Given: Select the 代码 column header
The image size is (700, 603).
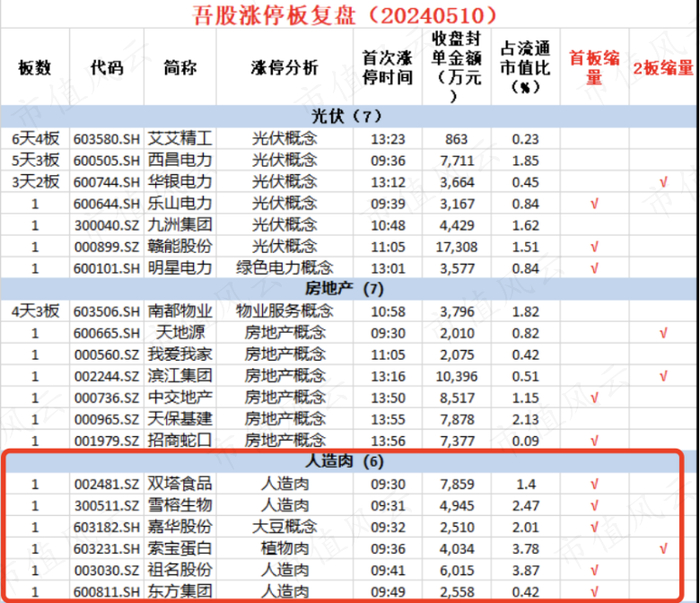Looking at the screenshot, I should point(107,68).
